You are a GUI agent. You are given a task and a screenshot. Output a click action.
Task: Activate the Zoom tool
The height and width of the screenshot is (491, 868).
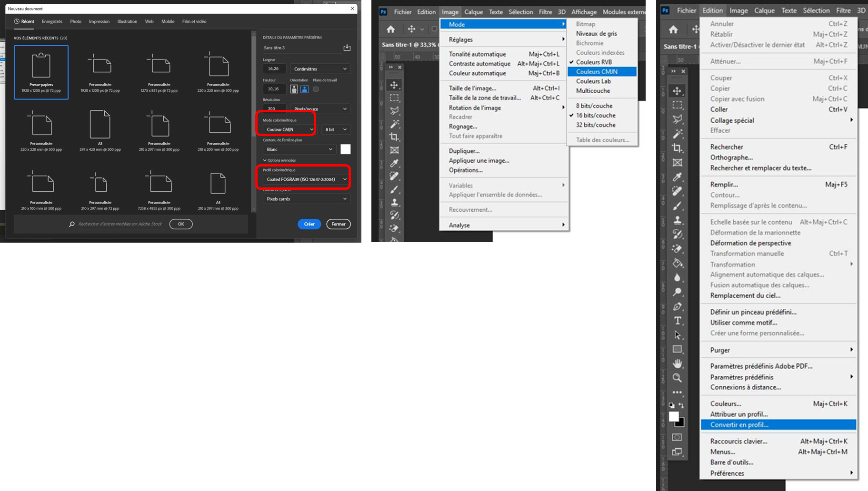(x=678, y=378)
